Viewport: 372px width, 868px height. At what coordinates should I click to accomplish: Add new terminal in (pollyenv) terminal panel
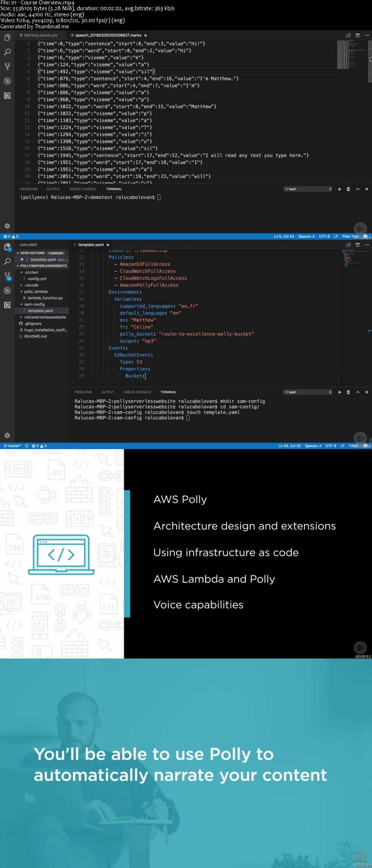point(339,189)
